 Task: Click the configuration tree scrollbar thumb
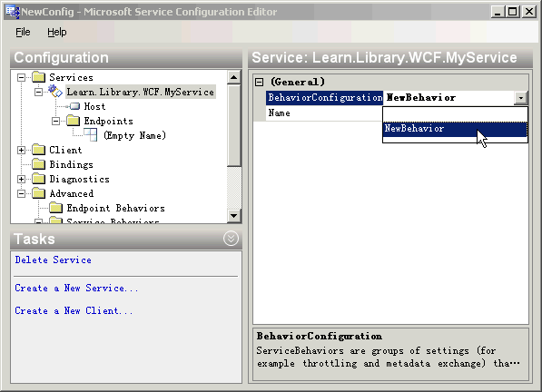click(x=234, y=125)
